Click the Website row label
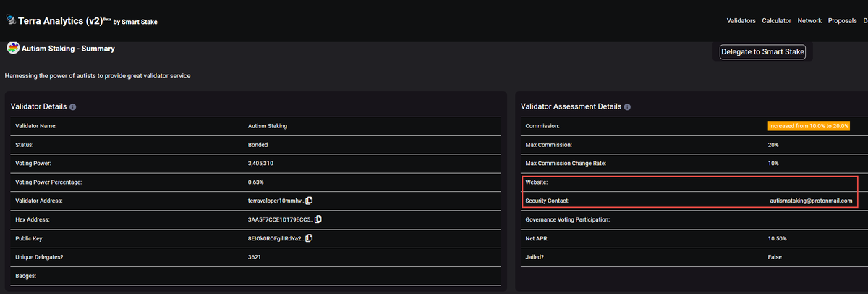This screenshot has height=294, width=868. [x=537, y=182]
